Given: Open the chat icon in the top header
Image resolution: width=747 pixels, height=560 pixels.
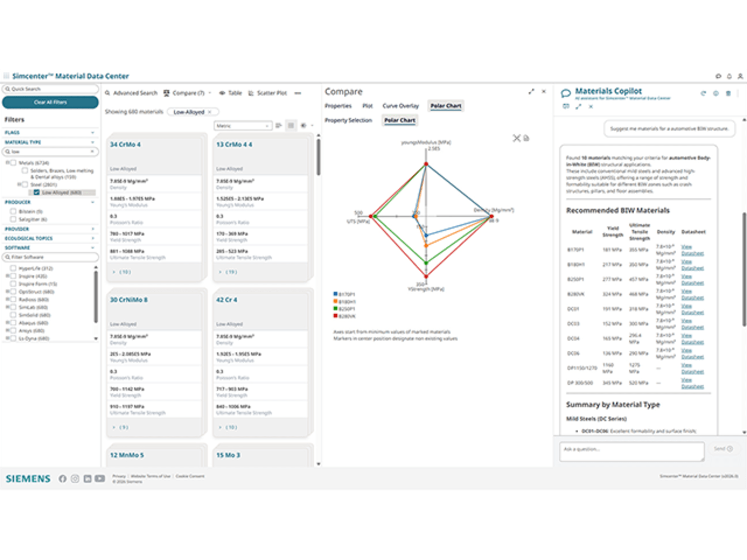Looking at the screenshot, I should 718,76.
